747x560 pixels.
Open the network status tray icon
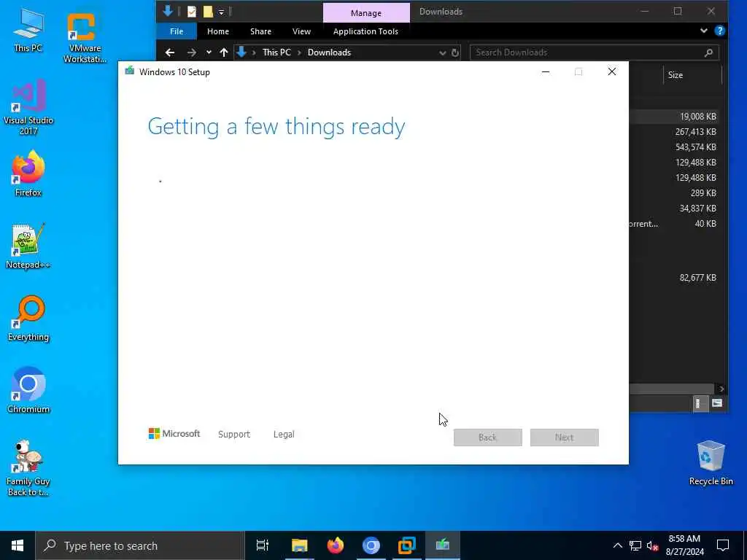pos(635,545)
